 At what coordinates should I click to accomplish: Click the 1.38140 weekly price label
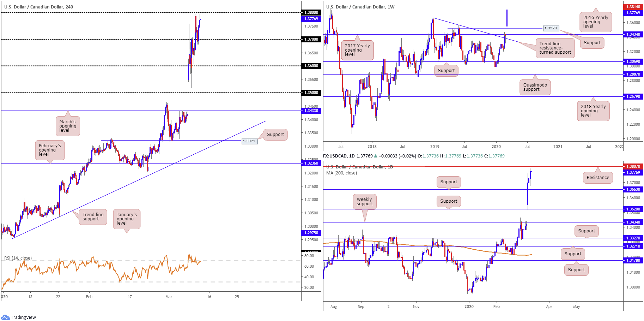633,7
